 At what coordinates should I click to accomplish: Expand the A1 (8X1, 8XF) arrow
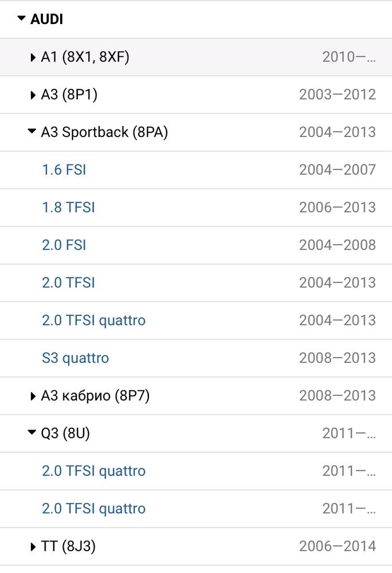[33, 57]
